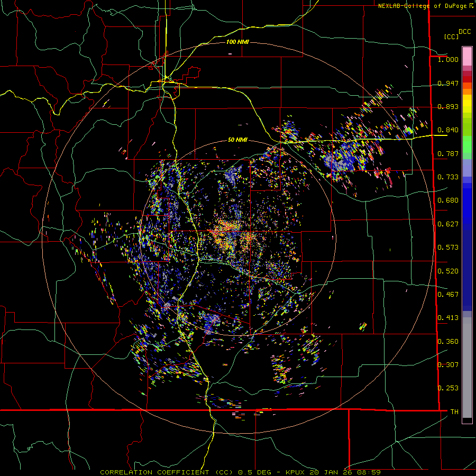This screenshot has height=476, width=476.
Task: Click the [CC] units label
Action: click(451, 36)
